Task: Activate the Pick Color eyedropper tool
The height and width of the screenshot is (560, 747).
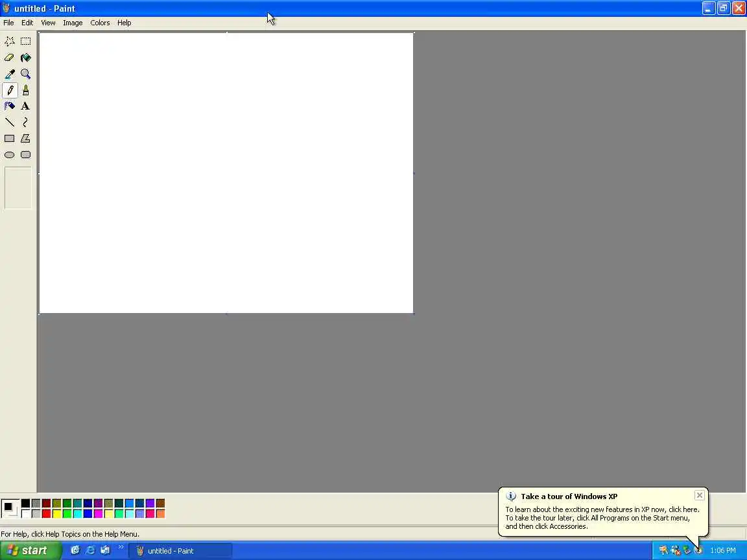Action: click(x=10, y=74)
